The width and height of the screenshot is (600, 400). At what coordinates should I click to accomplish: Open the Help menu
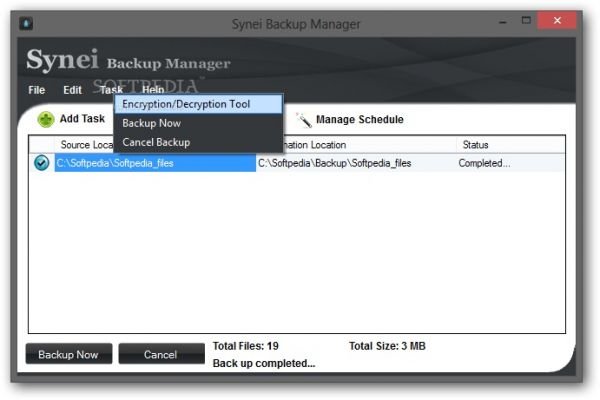(153, 90)
